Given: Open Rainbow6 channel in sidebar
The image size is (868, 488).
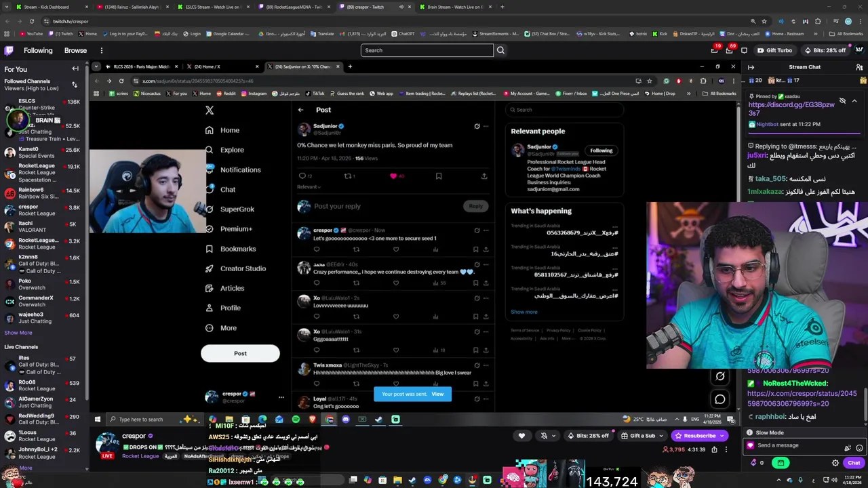Looking at the screenshot, I should pos(42,193).
